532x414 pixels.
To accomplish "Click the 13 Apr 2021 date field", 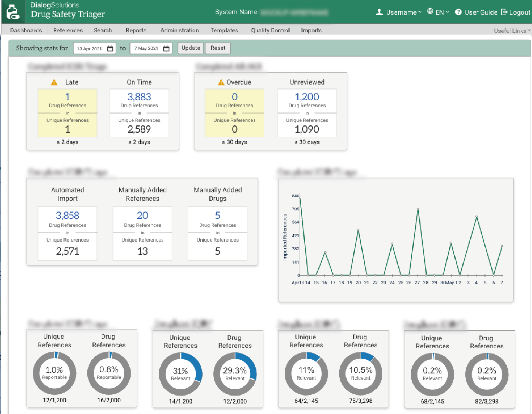I will (89, 48).
